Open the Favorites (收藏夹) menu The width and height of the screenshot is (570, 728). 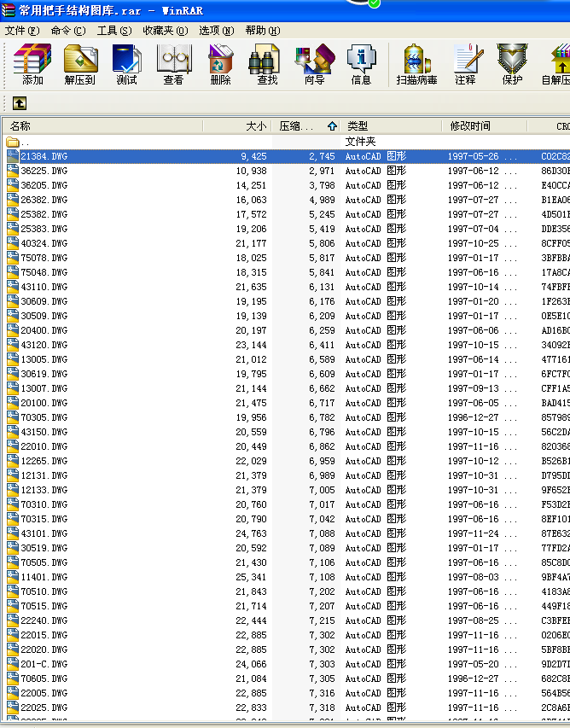166,31
